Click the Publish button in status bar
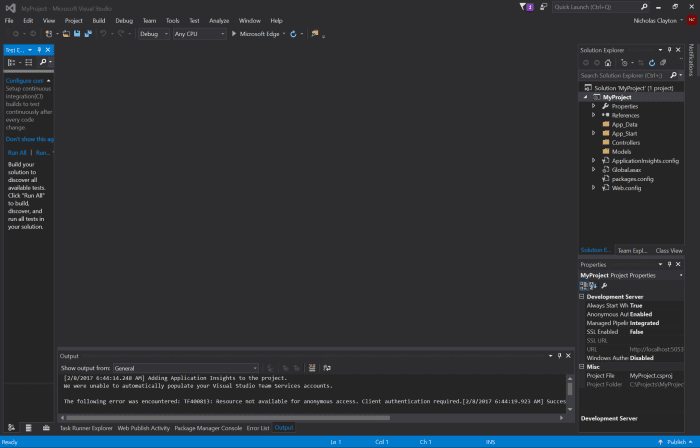The image size is (700, 448). 676,441
